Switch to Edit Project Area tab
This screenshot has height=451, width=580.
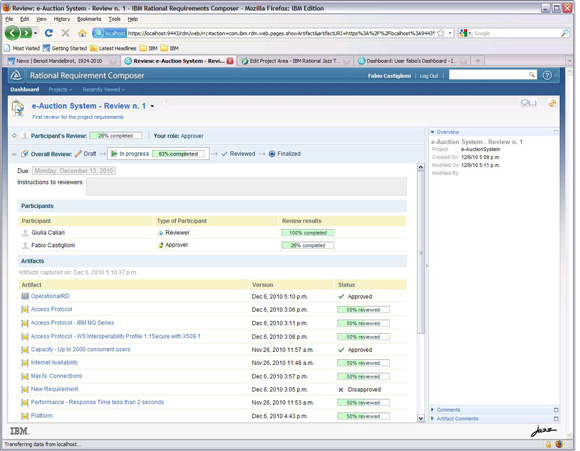[295, 61]
